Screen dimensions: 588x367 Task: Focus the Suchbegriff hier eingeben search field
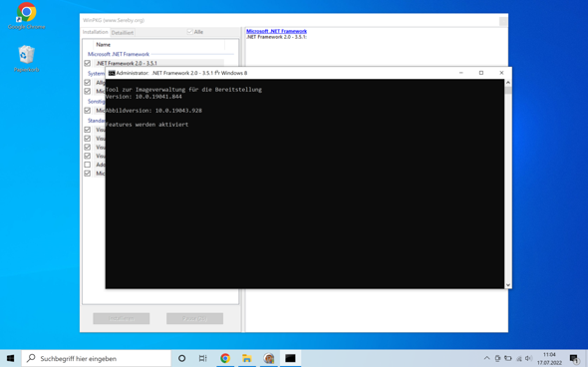[96, 358]
